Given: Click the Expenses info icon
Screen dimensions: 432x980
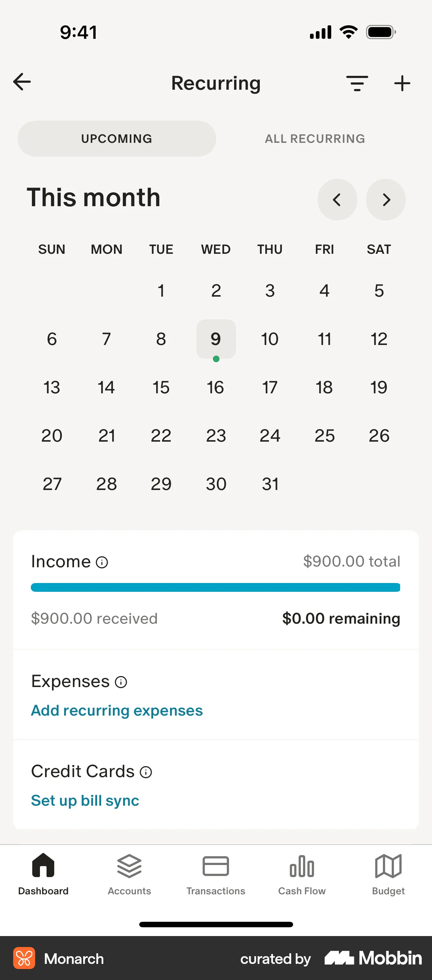Looking at the screenshot, I should 121,682.
